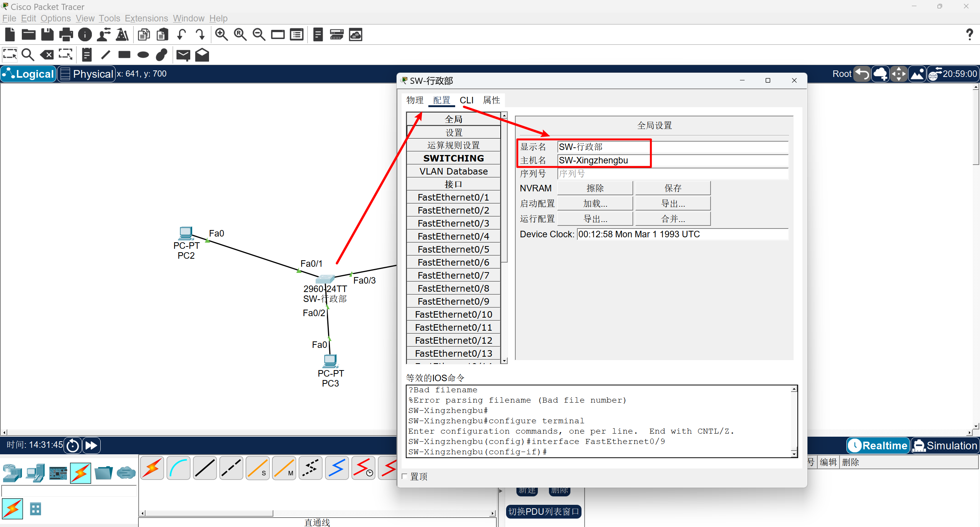Viewport: 980px width, 527px height.
Task: Click the 启动配置 加载... button
Action: click(x=595, y=204)
